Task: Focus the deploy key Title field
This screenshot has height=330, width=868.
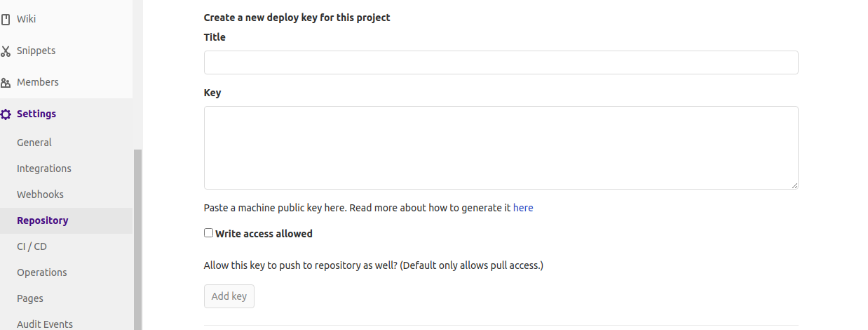Action: pyautogui.click(x=501, y=62)
